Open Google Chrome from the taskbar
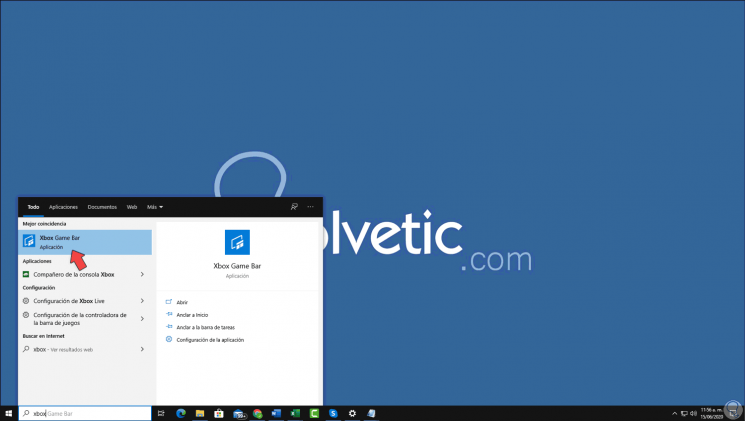Screen dimensions: 745x421 click(x=258, y=413)
